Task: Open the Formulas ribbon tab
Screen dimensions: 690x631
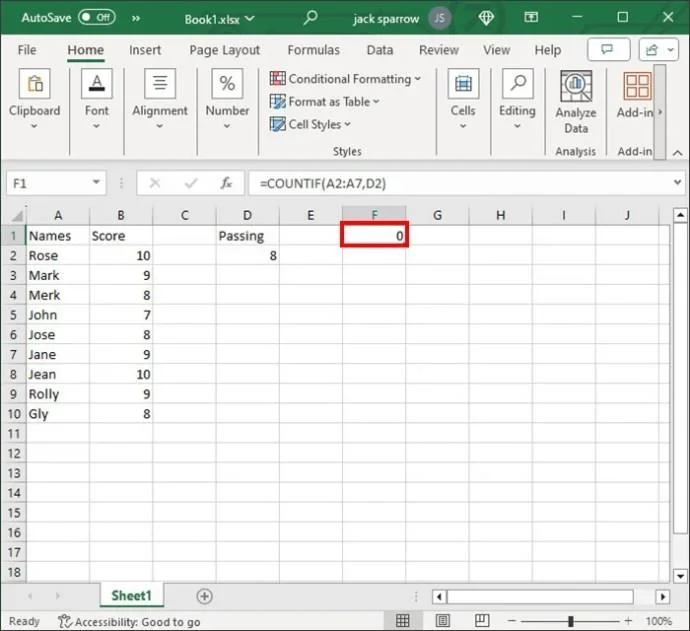Action: click(313, 50)
